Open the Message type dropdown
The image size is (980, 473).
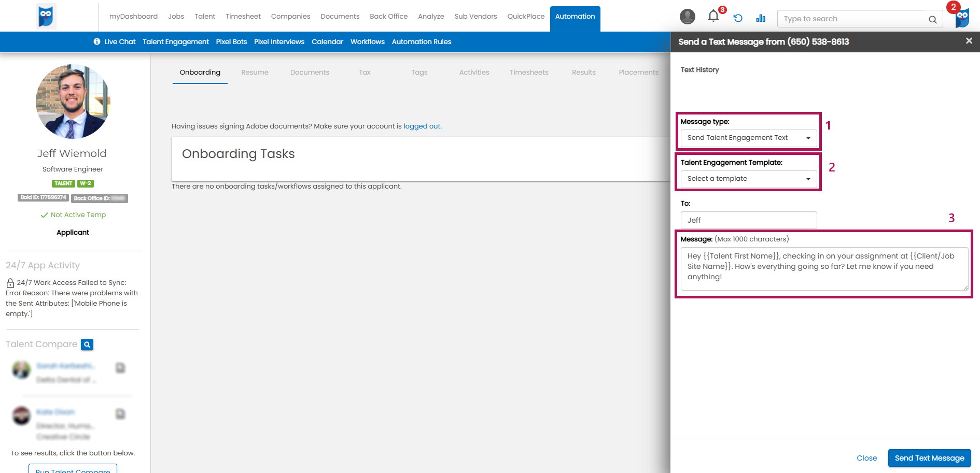[748, 138]
